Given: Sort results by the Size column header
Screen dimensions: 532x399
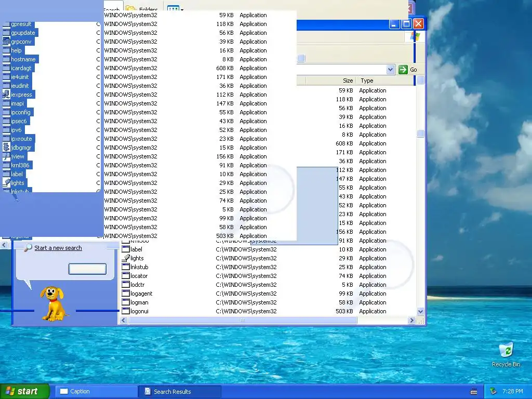Looking at the screenshot, I should (x=330, y=81).
